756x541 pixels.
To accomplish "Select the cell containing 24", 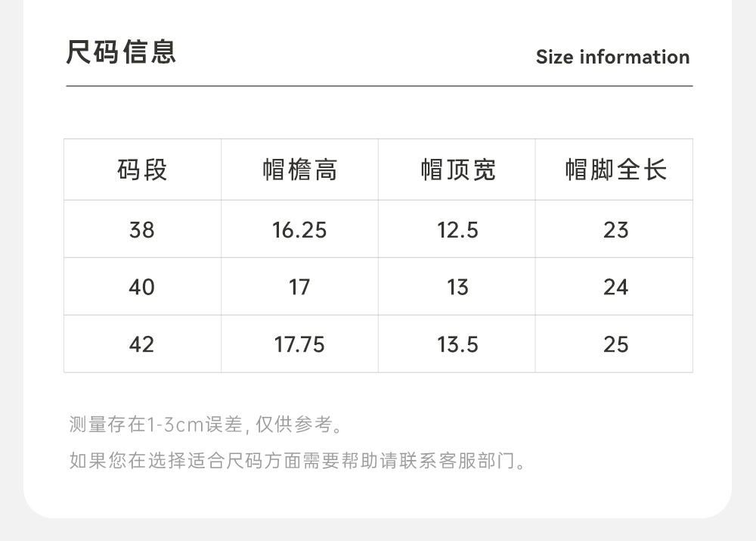I will click(615, 287).
